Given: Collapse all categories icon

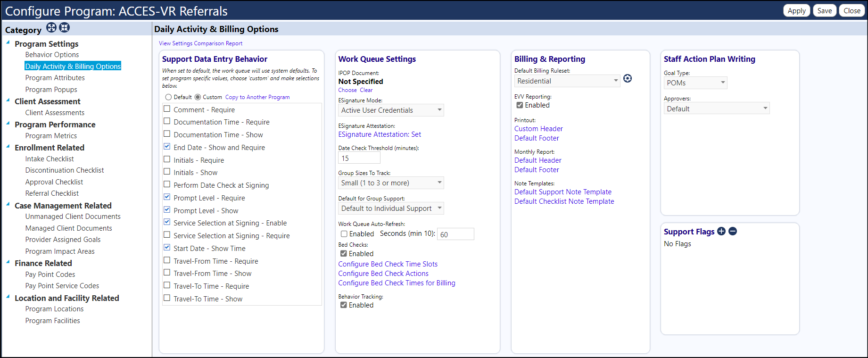Looking at the screenshot, I should [64, 28].
